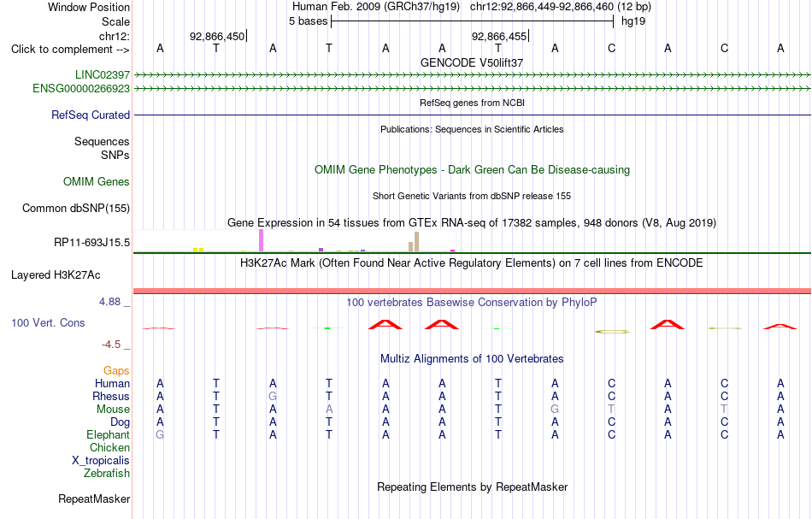Click the SNPs track label

tap(115, 155)
